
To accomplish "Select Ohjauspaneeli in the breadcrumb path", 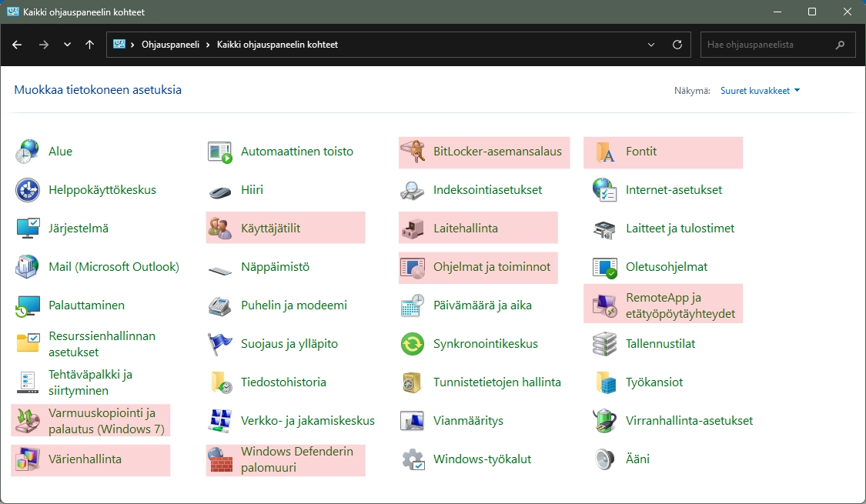I will 170,45.
